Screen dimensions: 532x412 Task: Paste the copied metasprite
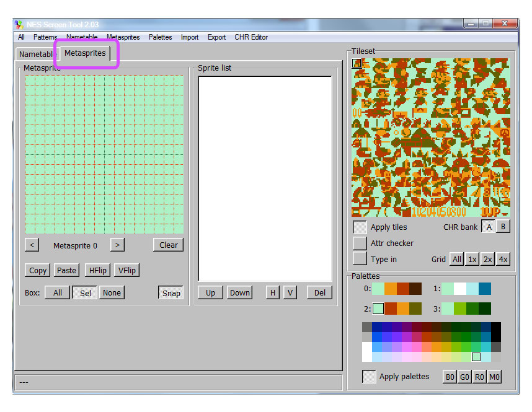coord(66,270)
